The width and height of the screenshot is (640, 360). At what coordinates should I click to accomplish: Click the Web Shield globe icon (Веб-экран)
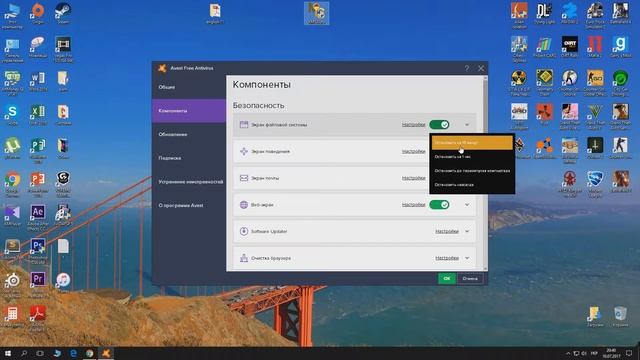(244, 204)
